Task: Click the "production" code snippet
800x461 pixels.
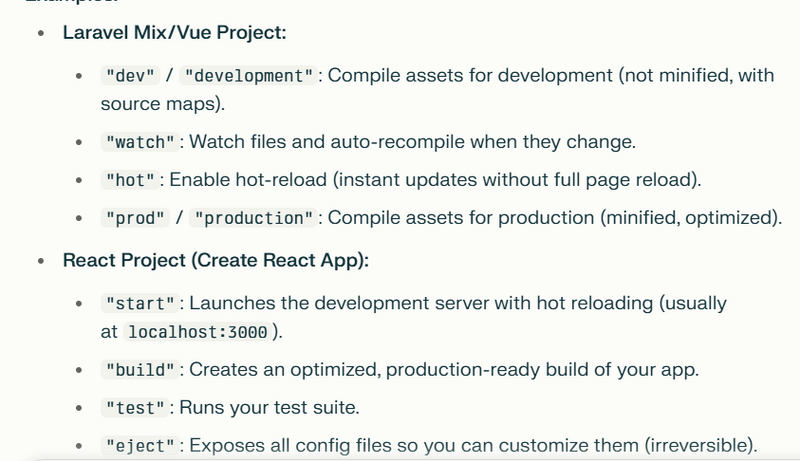Action: (x=254, y=218)
